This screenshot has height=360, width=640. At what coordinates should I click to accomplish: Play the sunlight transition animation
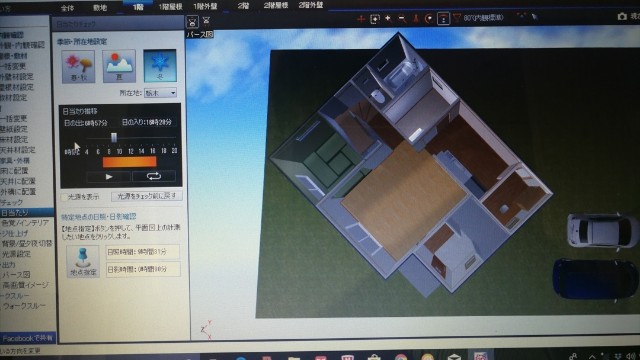click(x=109, y=177)
